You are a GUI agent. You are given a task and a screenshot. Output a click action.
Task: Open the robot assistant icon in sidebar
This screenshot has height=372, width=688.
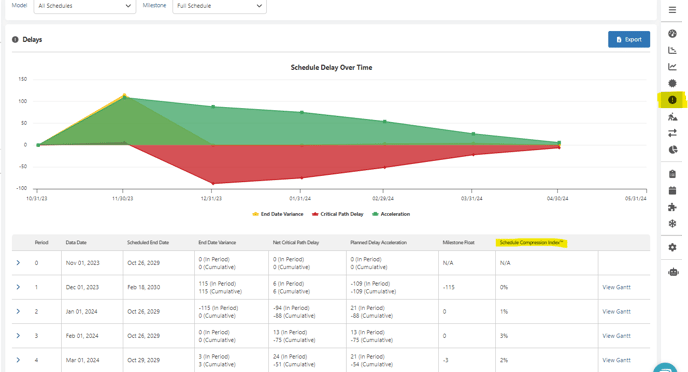click(x=673, y=272)
